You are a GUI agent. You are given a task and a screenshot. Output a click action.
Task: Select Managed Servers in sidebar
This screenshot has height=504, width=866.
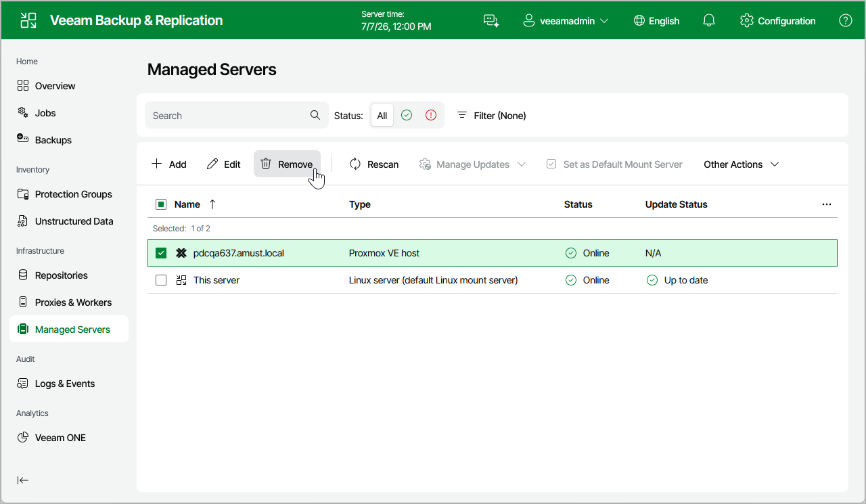pyautogui.click(x=69, y=329)
